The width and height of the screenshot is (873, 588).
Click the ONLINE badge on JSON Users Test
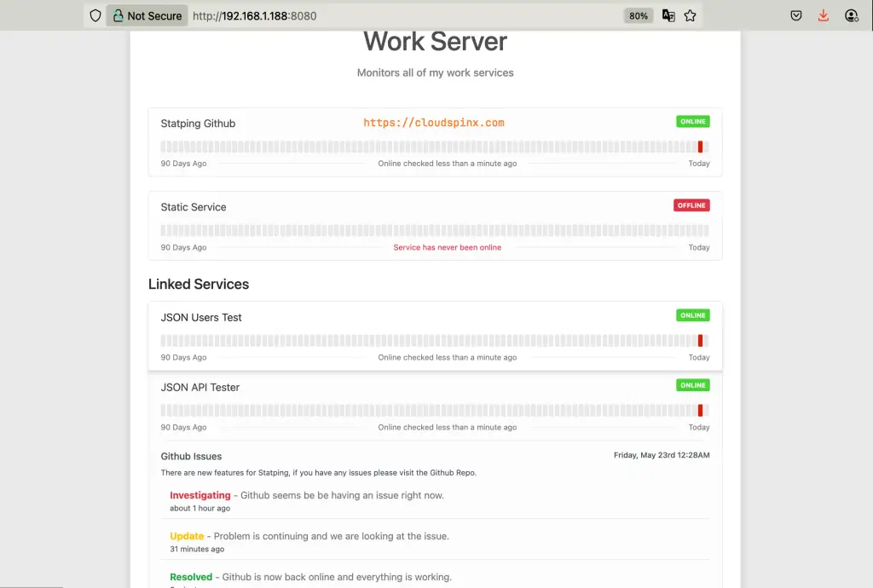[692, 314]
